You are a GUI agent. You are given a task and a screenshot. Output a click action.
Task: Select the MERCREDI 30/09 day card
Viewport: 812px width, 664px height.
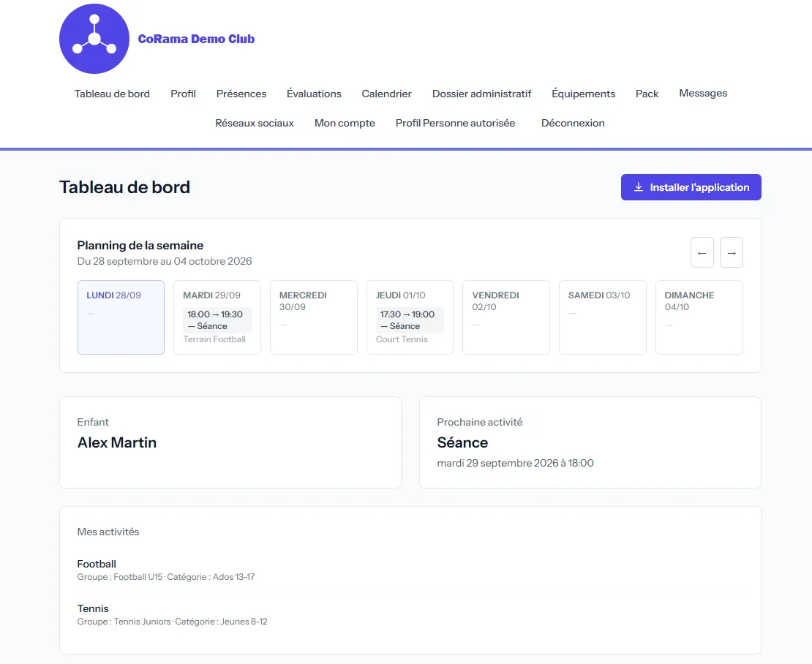click(x=313, y=317)
